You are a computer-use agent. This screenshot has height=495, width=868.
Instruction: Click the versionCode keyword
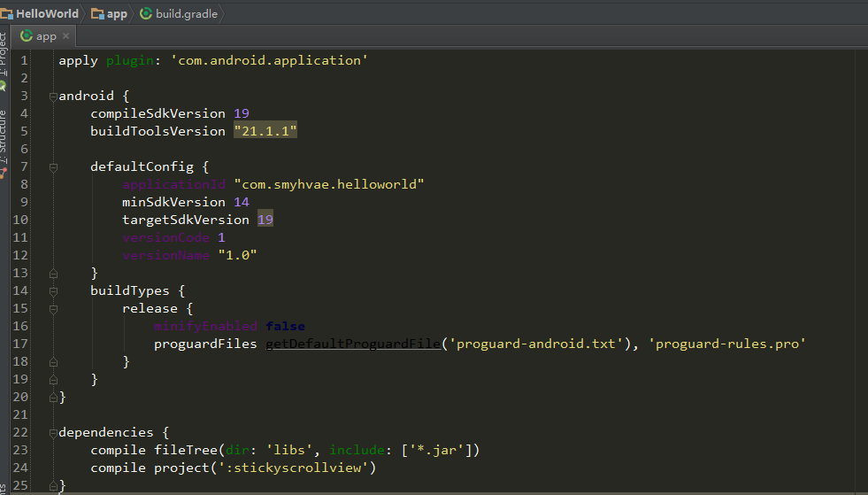pyautogui.click(x=166, y=238)
